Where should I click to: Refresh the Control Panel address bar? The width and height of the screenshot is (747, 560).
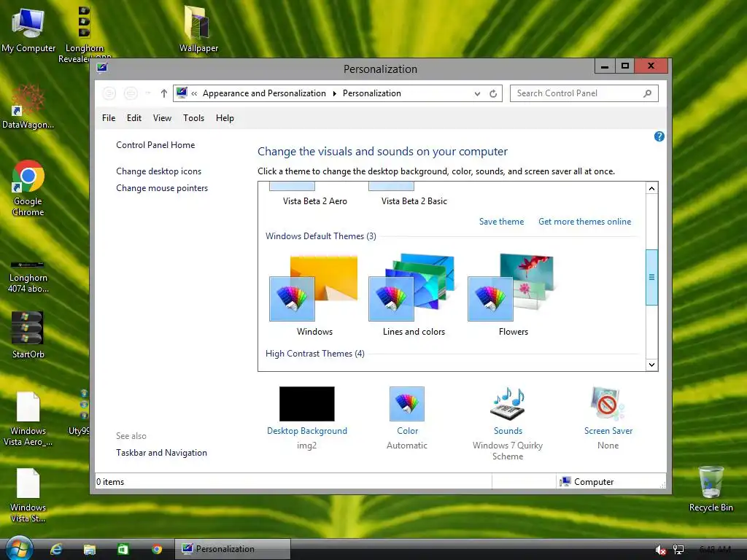493,94
